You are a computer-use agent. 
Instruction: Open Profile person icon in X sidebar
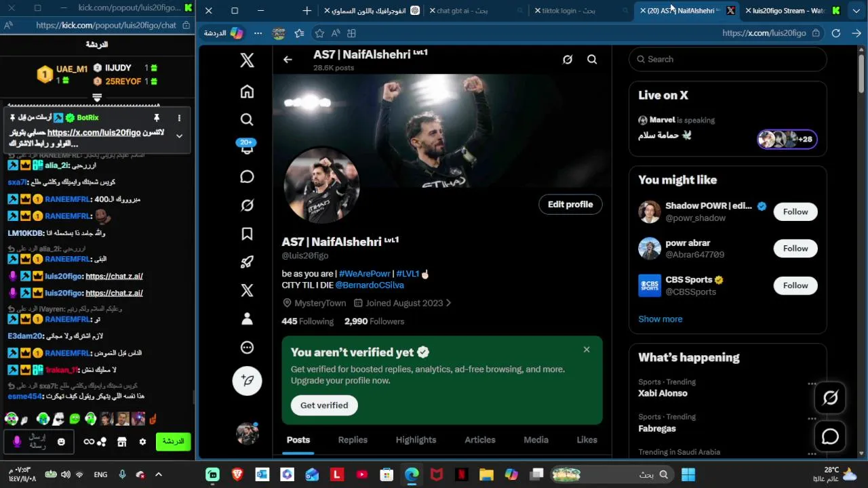point(247,319)
